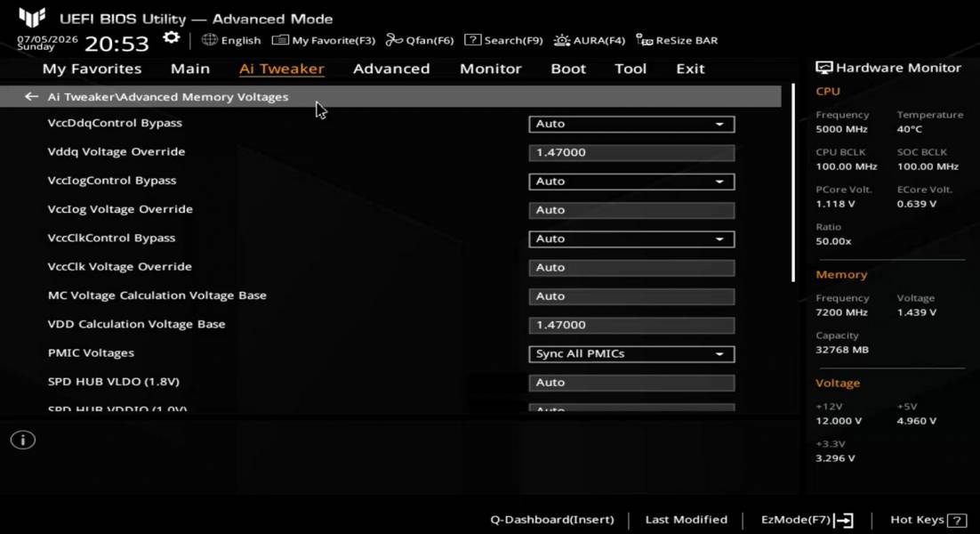Select Vddq Voltage Override label
The image size is (980, 534).
pyautogui.click(x=116, y=152)
